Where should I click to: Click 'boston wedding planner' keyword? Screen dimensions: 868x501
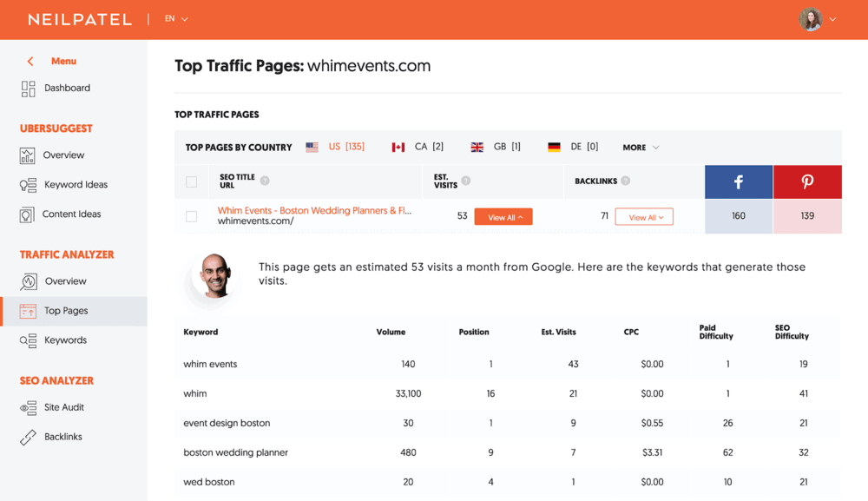coord(236,452)
